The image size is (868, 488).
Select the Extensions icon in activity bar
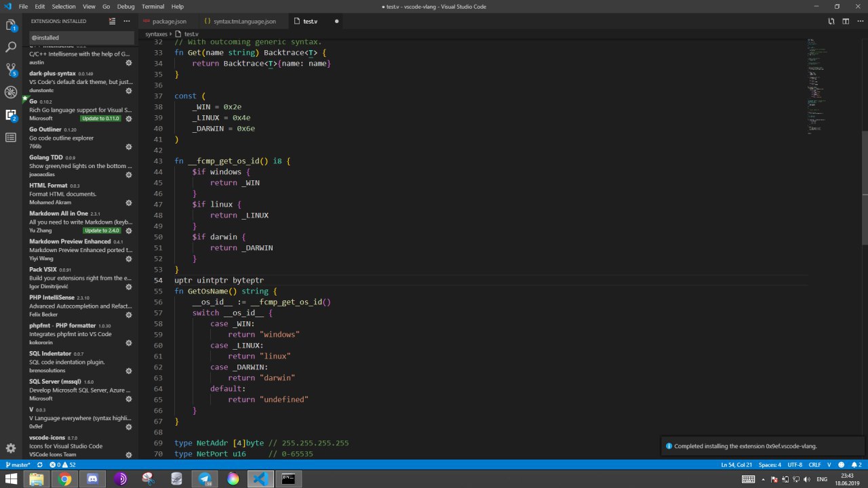[11, 115]
